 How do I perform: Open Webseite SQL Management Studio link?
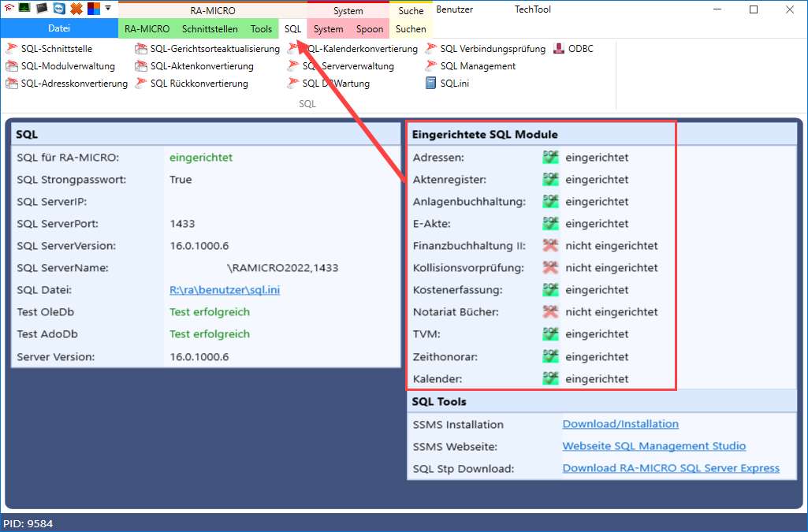654,446
